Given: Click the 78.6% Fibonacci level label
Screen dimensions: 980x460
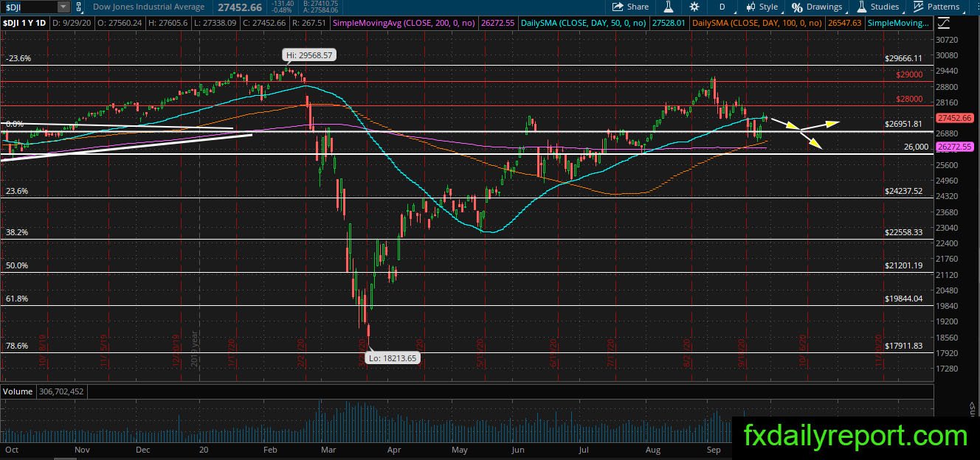Looking at the screenshot, I should tap(17, 346).
